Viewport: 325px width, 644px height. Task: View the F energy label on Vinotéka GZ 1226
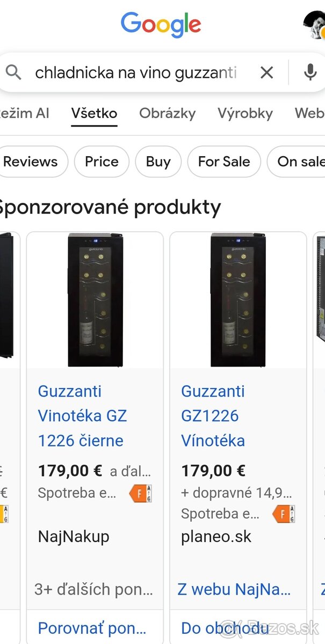click(x=140, y=493)
